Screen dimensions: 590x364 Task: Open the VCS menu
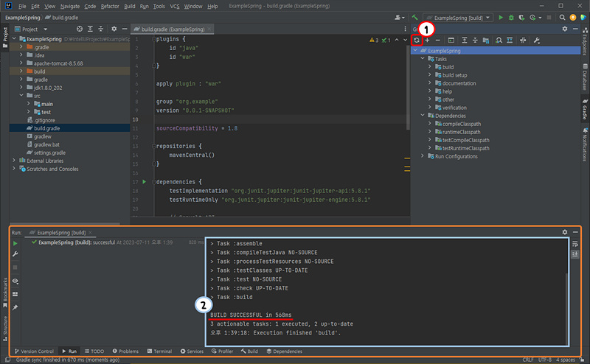point(175,6)
